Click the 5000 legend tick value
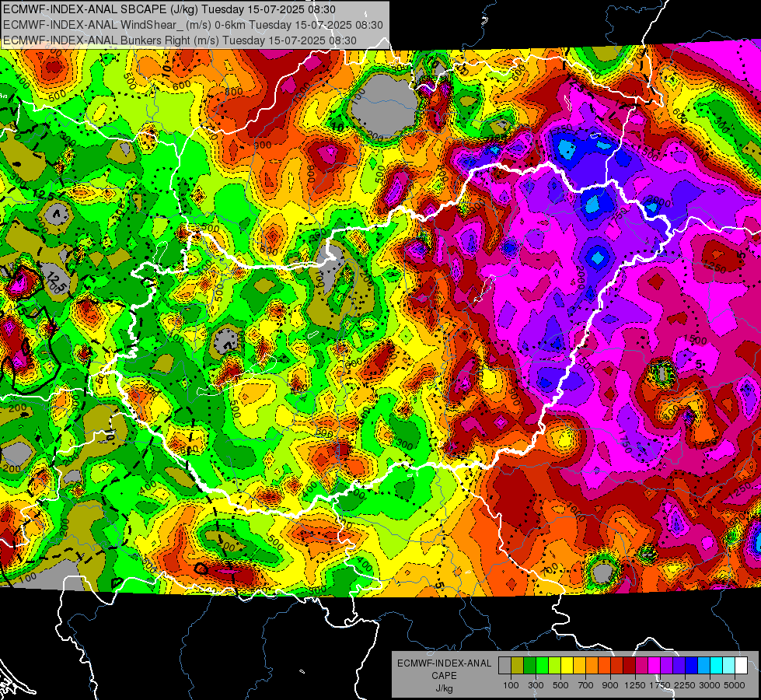The image size is (761, 700). (x=735, y=685)
